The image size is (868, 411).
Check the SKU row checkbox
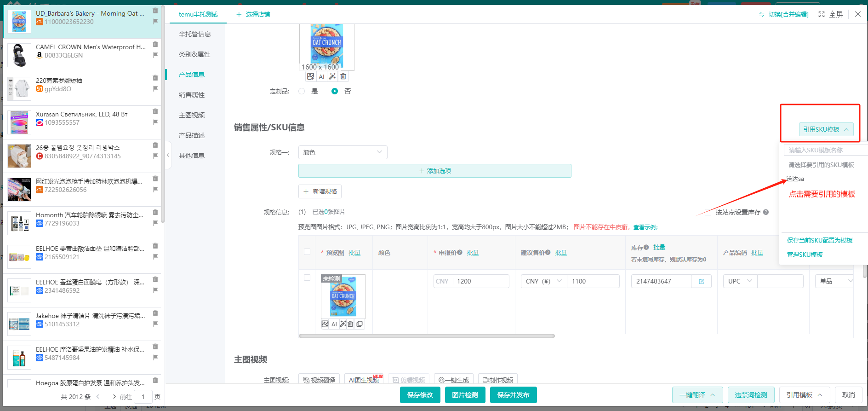[307, 278]
